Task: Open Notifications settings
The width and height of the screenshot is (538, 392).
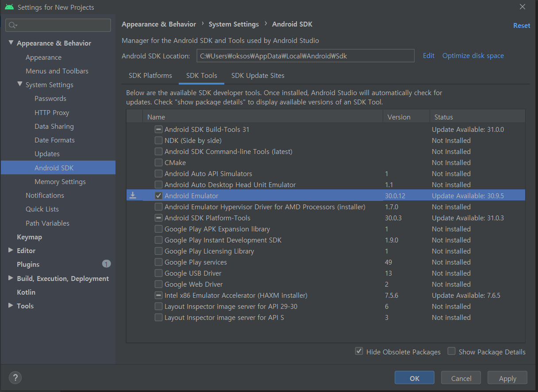Action: (45, 196)
